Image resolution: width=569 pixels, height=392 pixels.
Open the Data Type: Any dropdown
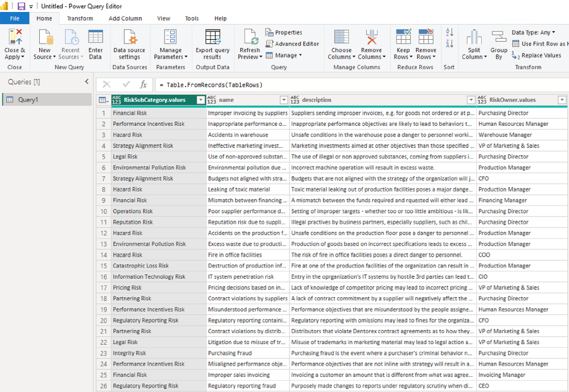pos(533,32)
